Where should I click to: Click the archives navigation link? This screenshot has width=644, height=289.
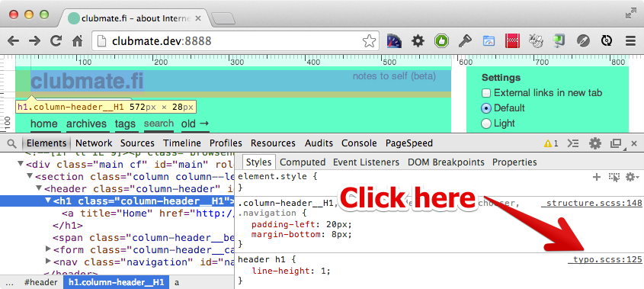[86, 124]
